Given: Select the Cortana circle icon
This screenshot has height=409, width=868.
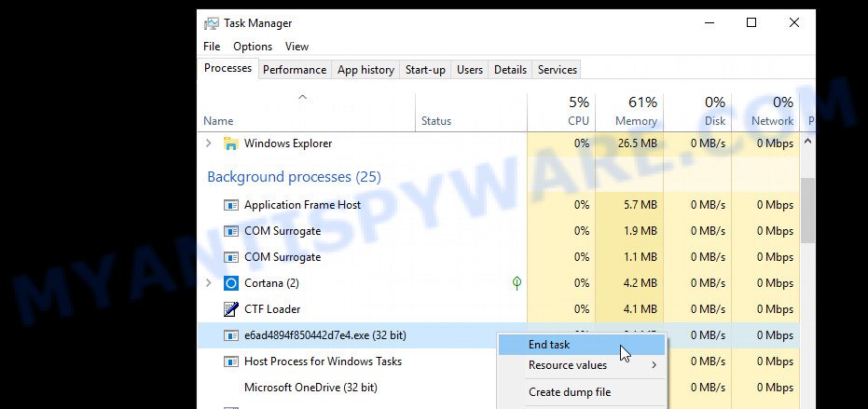Looking at the screenshot, I should [231, 283].
